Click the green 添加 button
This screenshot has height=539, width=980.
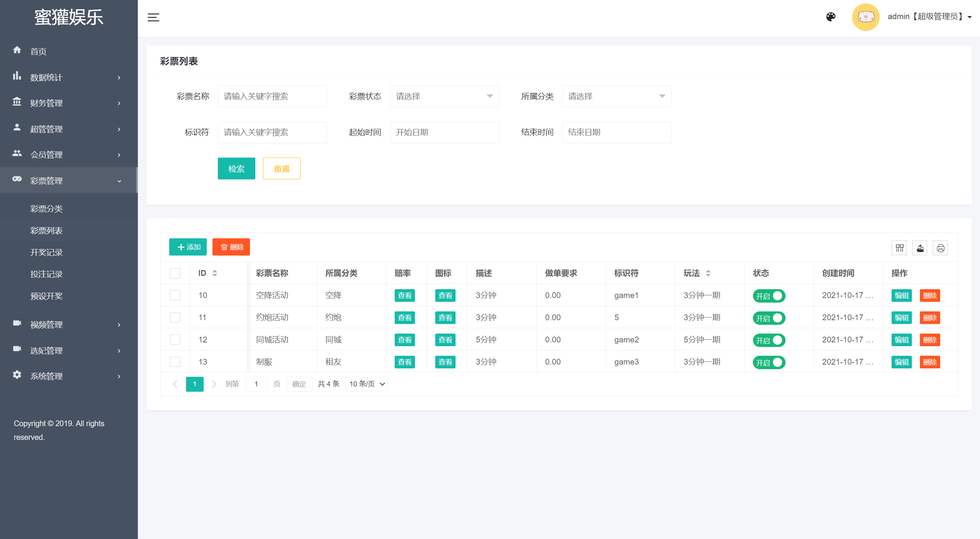pos(188,247)
